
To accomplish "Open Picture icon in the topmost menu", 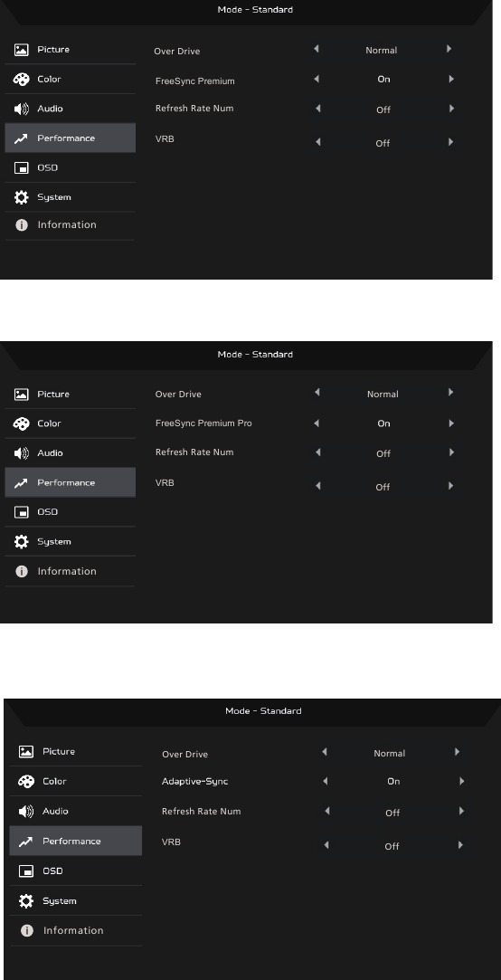I will (x=21, y=50).
